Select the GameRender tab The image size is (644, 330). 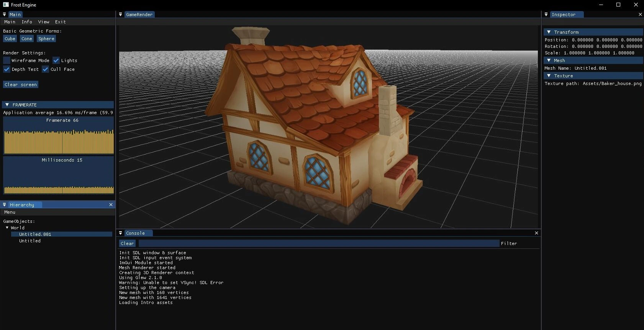click(139, 15)
